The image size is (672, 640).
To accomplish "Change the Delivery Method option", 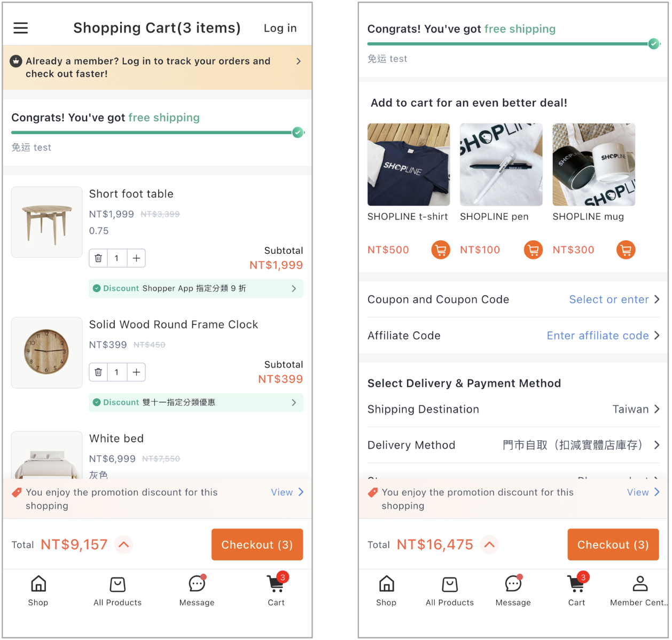I will [x=513, y=445].
